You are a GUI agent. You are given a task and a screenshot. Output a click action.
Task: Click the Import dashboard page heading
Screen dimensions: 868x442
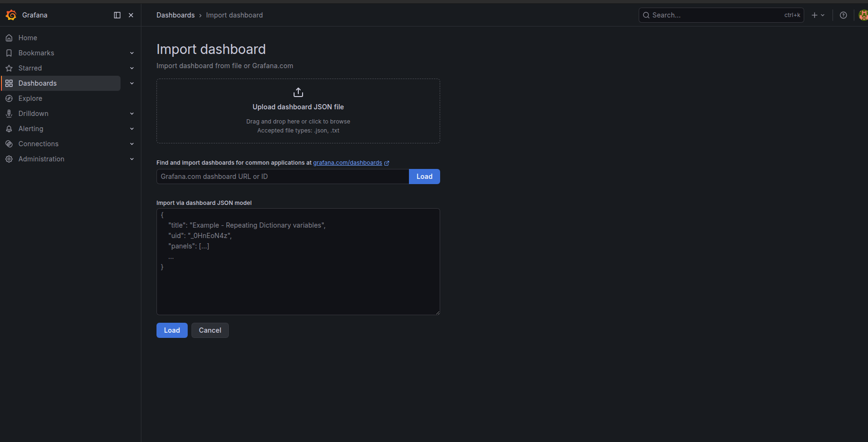click(x=211, y=49)
